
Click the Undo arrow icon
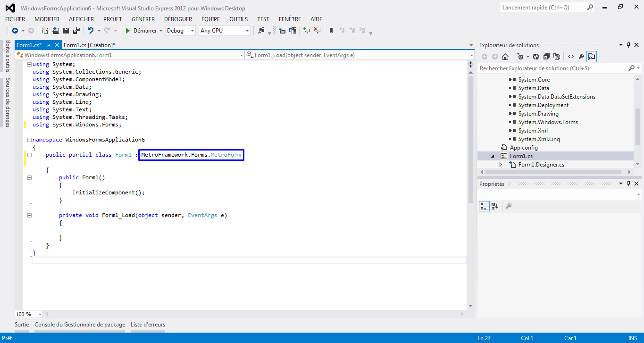click(x=90, y=31)
